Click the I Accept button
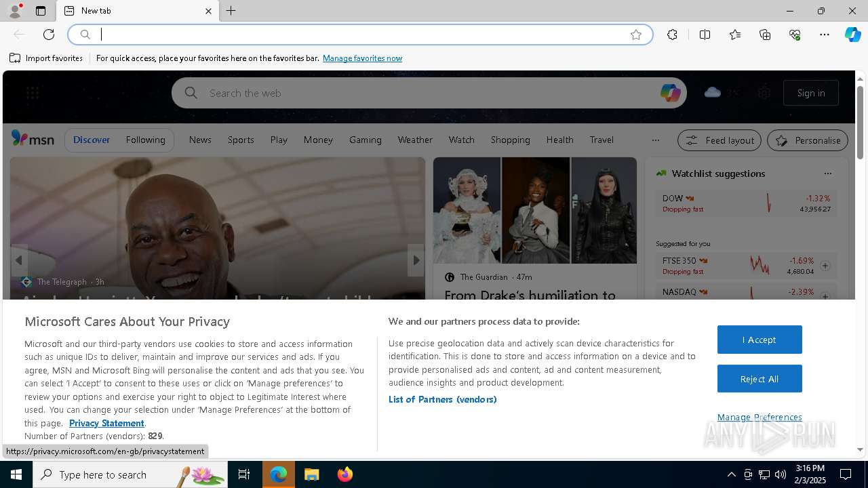This screenshot has width=868, height=488. 759,340
